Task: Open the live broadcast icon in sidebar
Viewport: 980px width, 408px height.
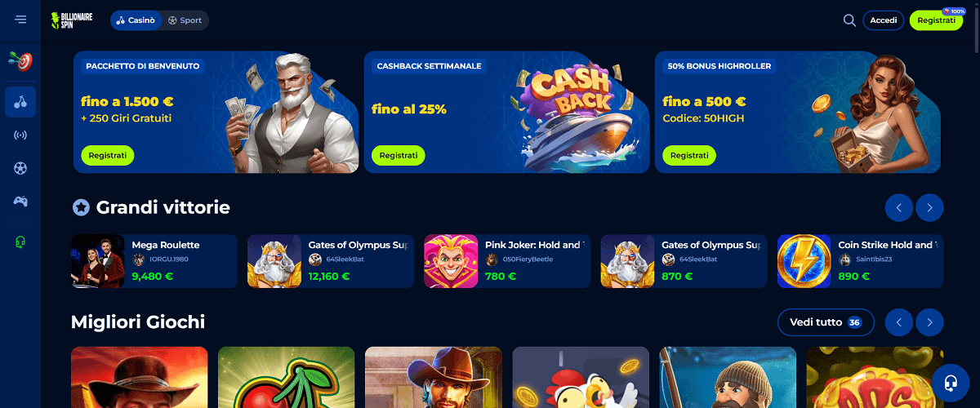Action: pos(20,135)
